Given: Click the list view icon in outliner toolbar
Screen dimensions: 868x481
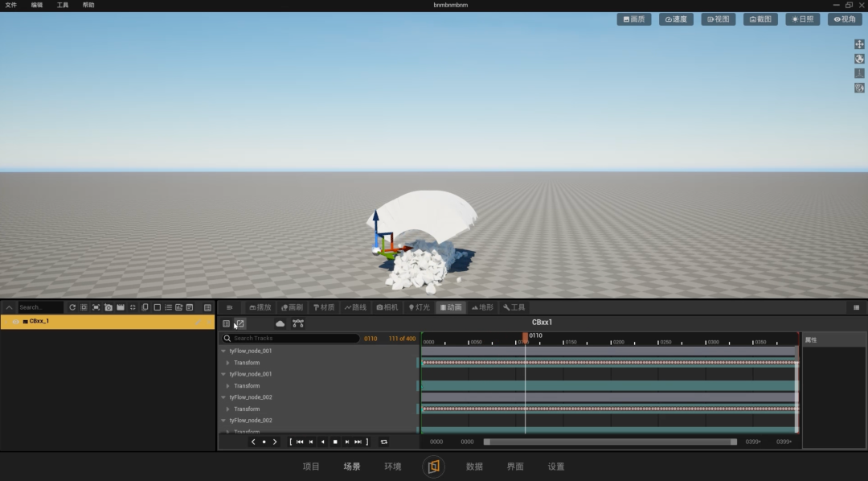Looking at the screenshot, I should coord(168,307).
